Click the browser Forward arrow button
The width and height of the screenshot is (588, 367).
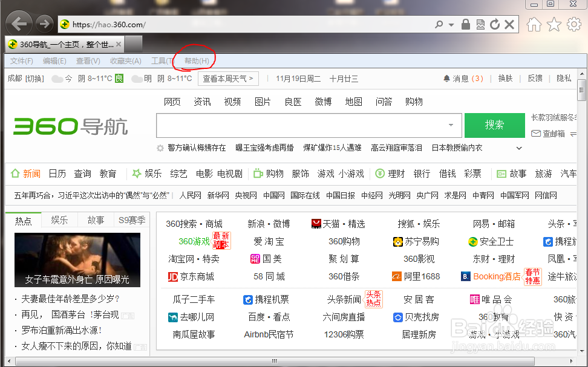(45, 24)
